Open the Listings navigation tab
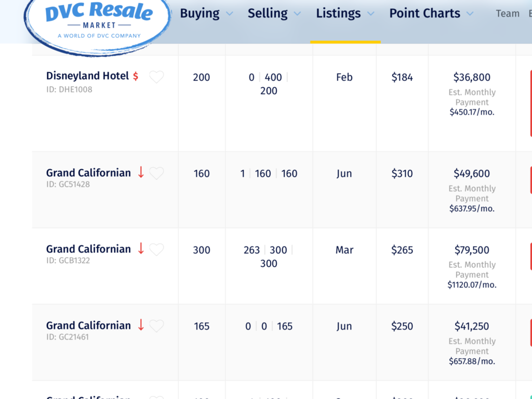Image resolution: width=532 pixels, height=399 pixels. [x=345, y=14]
